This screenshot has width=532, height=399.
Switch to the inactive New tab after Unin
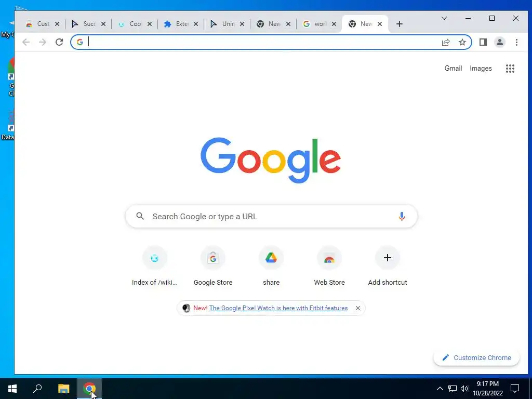[x=273, y=24]
